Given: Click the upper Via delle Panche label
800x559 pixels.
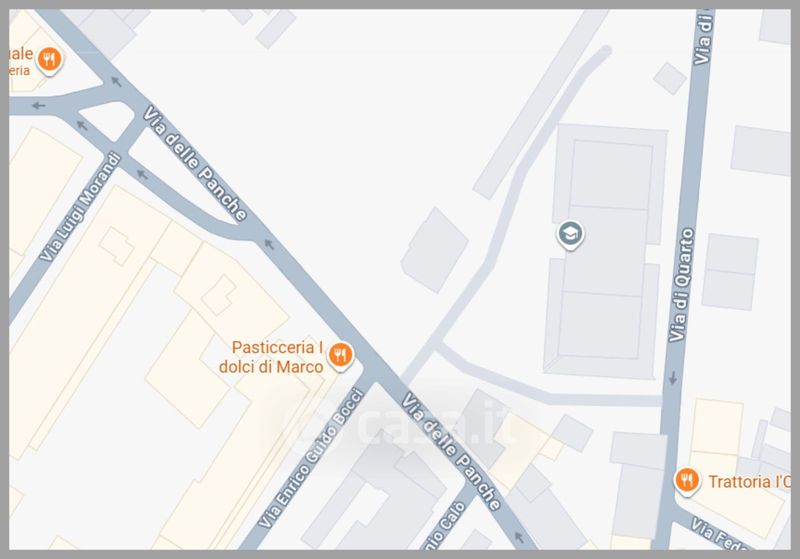Looking at the screenshot, I should tap(194, 163).
